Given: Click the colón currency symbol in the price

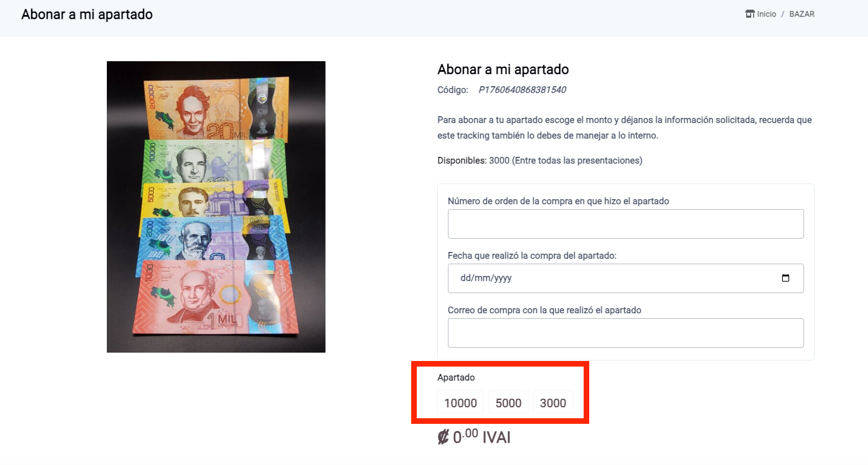Looking at the screenshot, I should tap(443, 437).
